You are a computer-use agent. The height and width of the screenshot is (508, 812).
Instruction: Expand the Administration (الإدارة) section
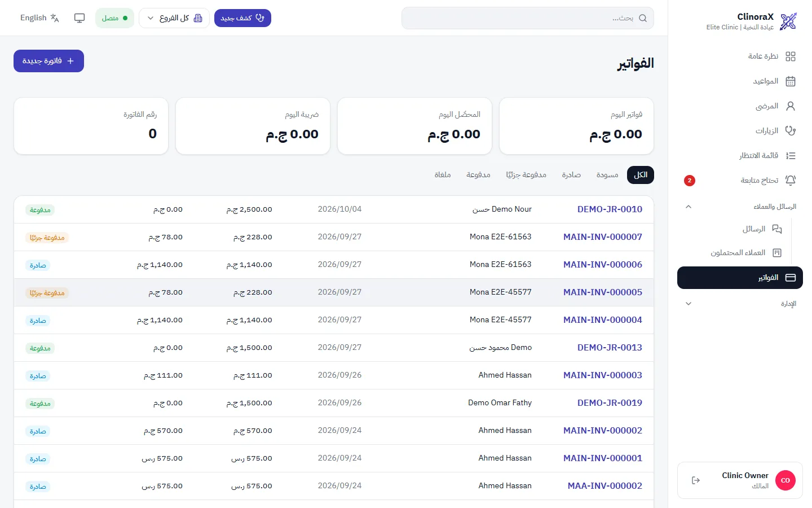click(740, 304)
